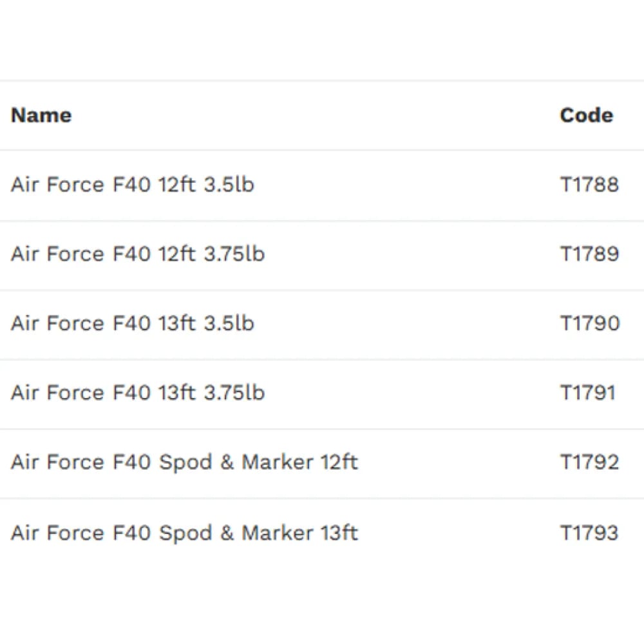Viewport: 644px width, 644px height.
Task: Open the Air Force F40 13ft 3.5lb entry
Action: click(x=133, y=323)
